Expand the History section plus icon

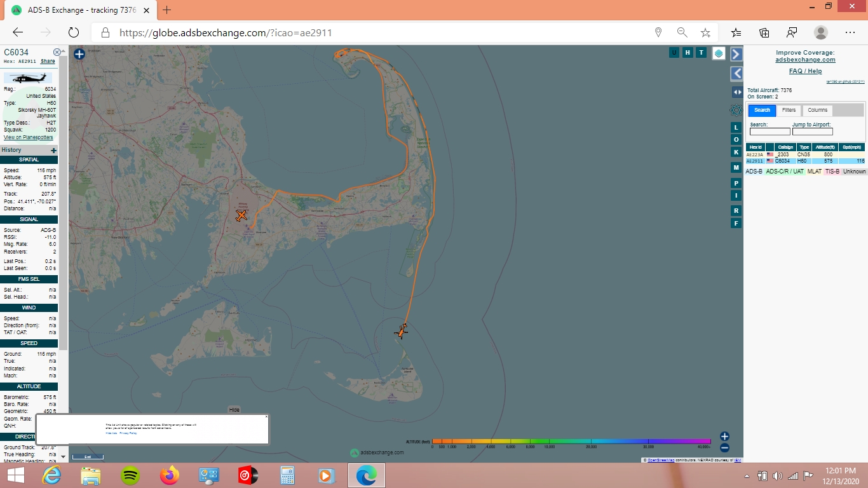tap(54, 150)
